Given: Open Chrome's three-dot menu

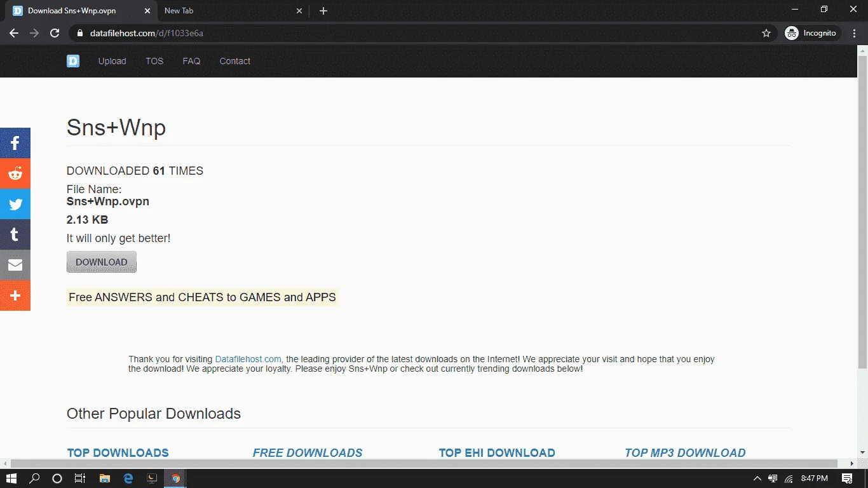Looking at the screenshot, I should 855,33.
